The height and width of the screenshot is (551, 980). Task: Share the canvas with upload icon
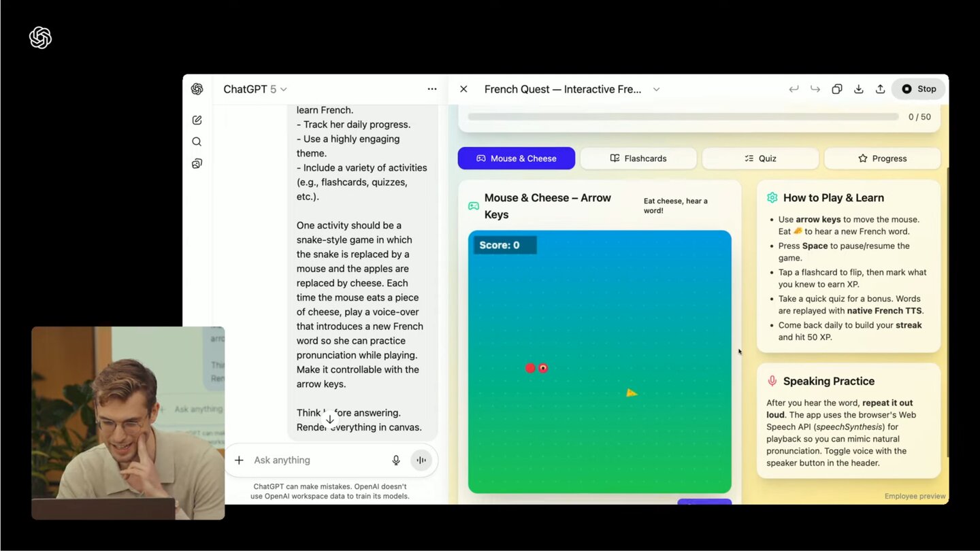[880, 89]
